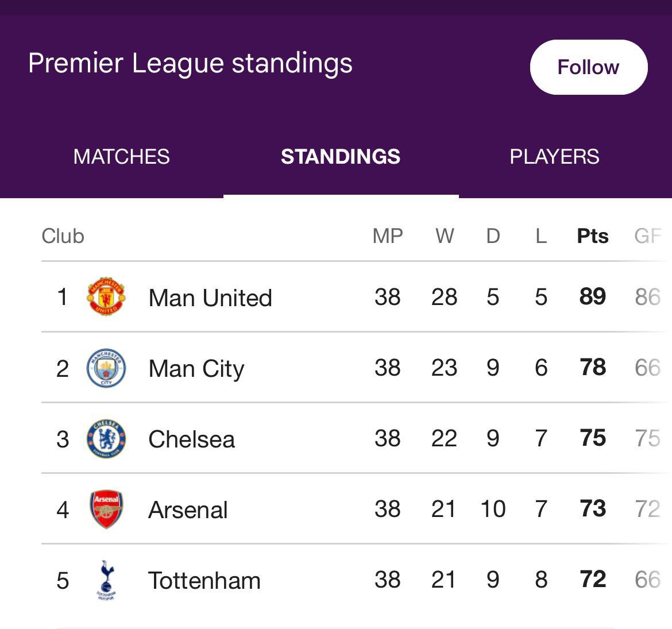This screenshot has width=672, height=629.
Task: Click Man United's 89 points value
Action: click(593, 296)
